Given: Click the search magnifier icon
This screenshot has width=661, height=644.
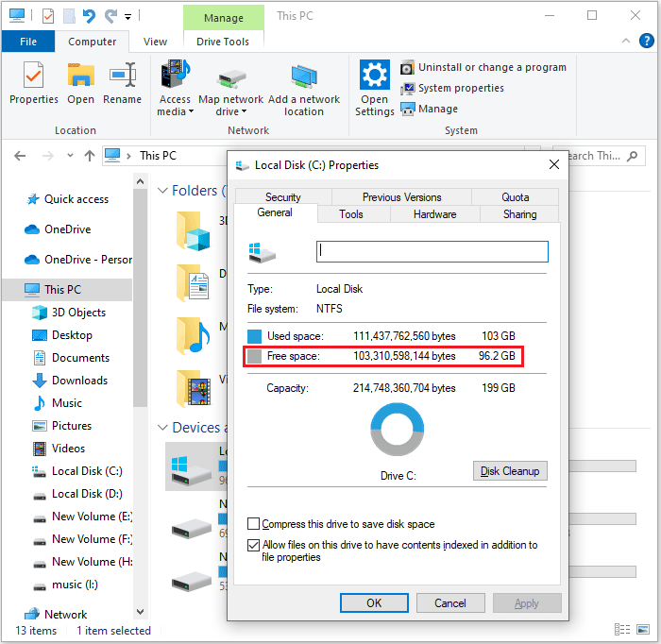Looking at the screenshot, I should click(632, 156).
